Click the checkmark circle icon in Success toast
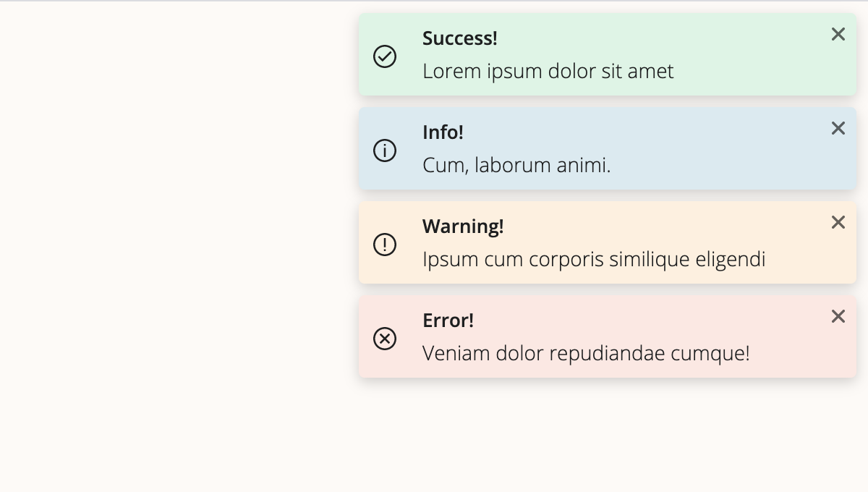The width and height of the screenshot is (868, 492). pos(385,56)
